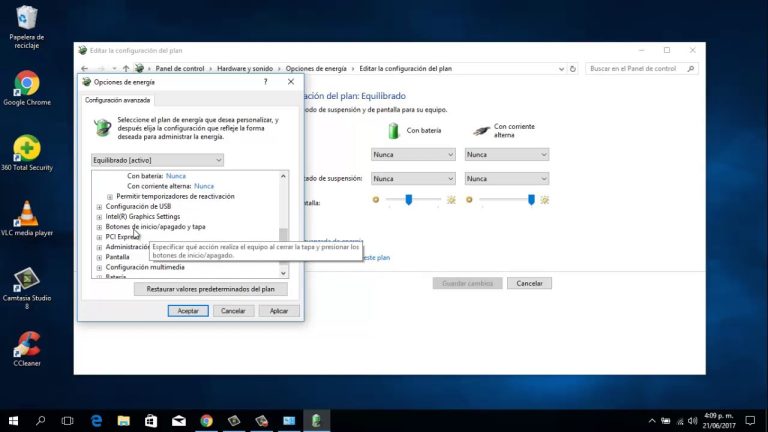Screen dimensions: 768x432
Task: Select the Configuración avanzada tab
Action: [x=118, y=100]
